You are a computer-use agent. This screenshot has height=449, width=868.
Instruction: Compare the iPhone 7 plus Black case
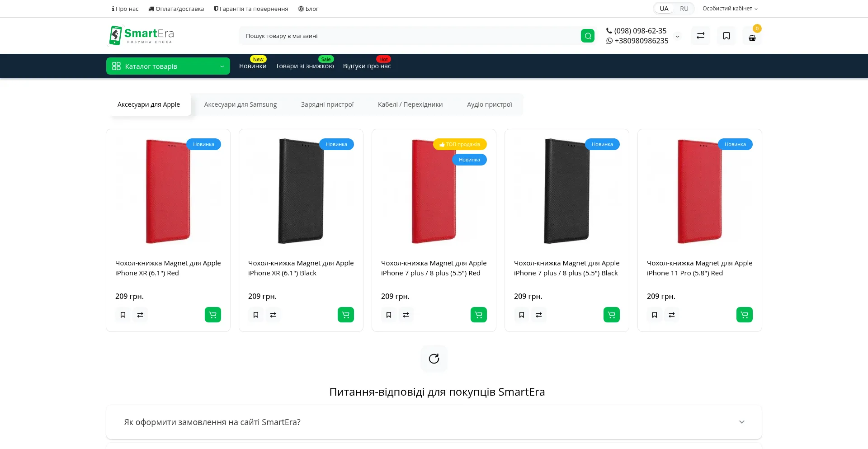(539, 315)
